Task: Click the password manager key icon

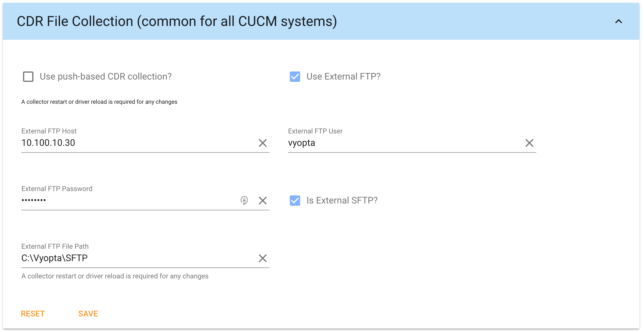Action: [x=244, y=200]
